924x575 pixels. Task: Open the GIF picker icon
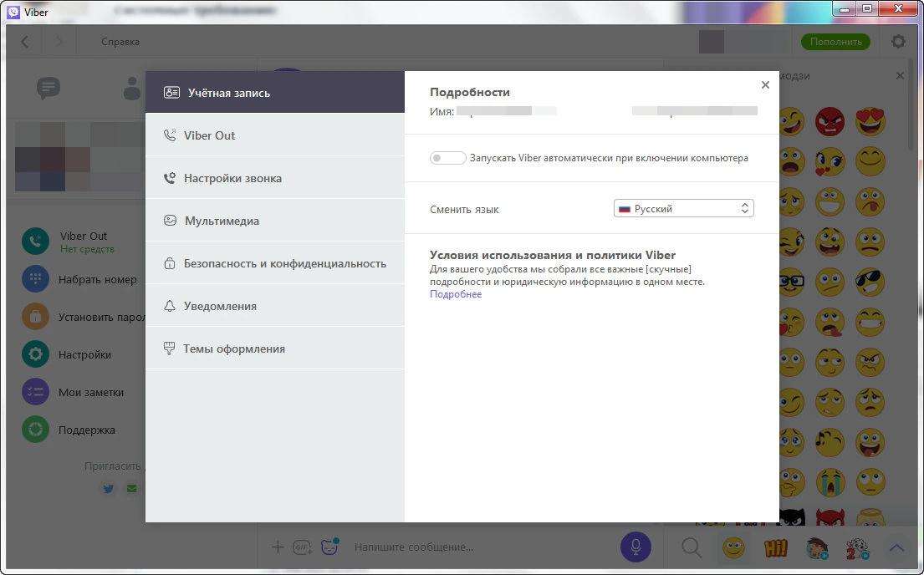tap(303, 547)
